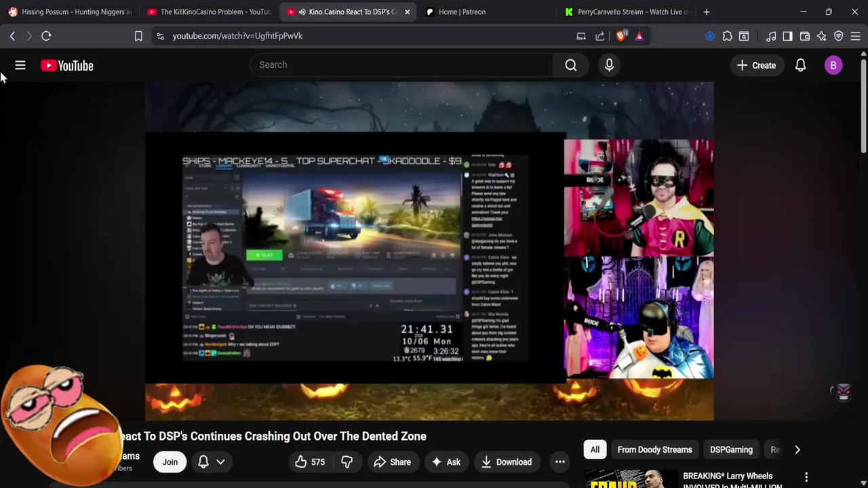
Task: Open the YouTube guide hamburger menu
Action: click(x=20, y=66)
